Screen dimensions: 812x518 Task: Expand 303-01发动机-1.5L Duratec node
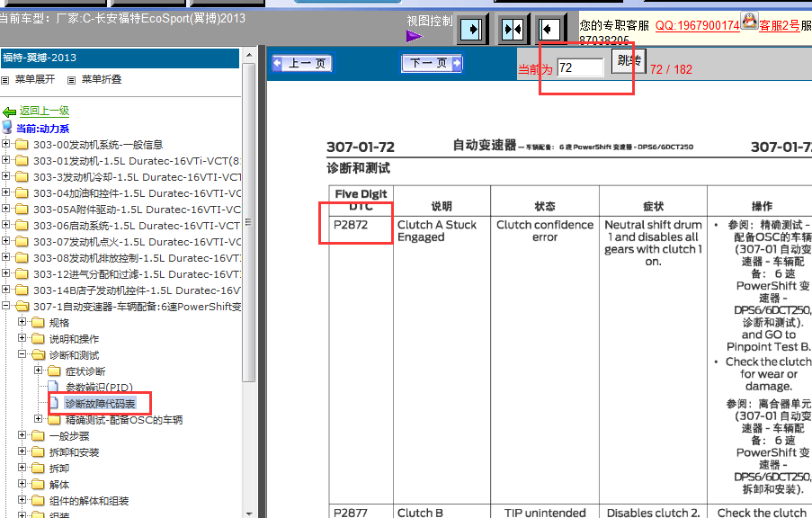pyautogui.click(x=5, y=160)
